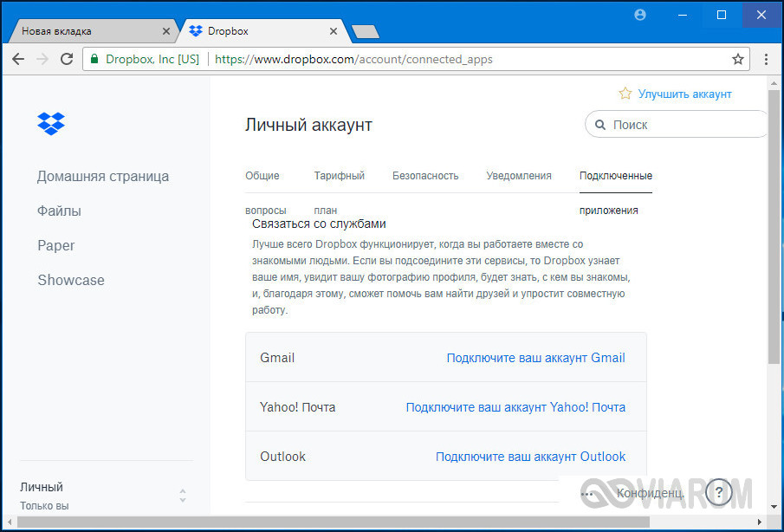This screenshot has height=532, width=784.
Task: Select the Подключенные приложения tab
Action: [615, 192]
